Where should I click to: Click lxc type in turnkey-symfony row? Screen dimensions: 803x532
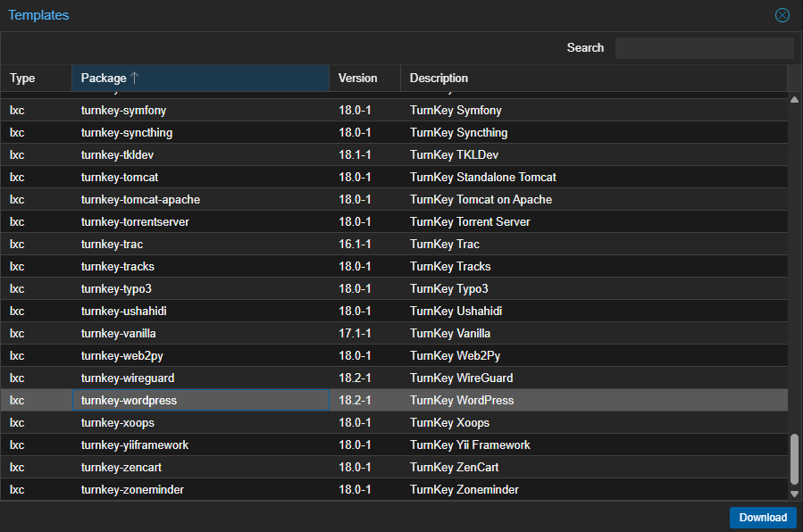[x=17, y=111]
